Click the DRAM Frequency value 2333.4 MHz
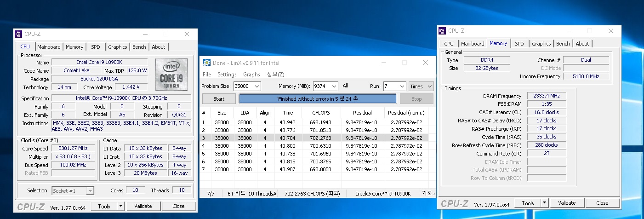 pos(547,96)
